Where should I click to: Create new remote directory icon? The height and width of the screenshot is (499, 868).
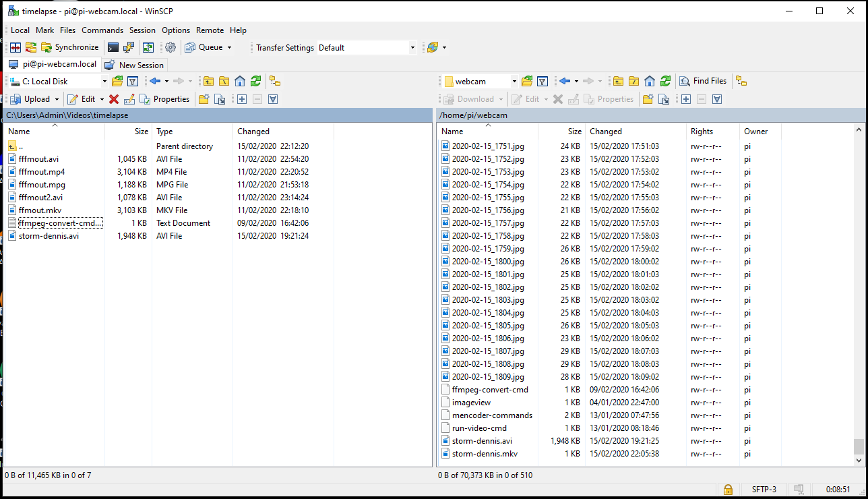(648, 99)
